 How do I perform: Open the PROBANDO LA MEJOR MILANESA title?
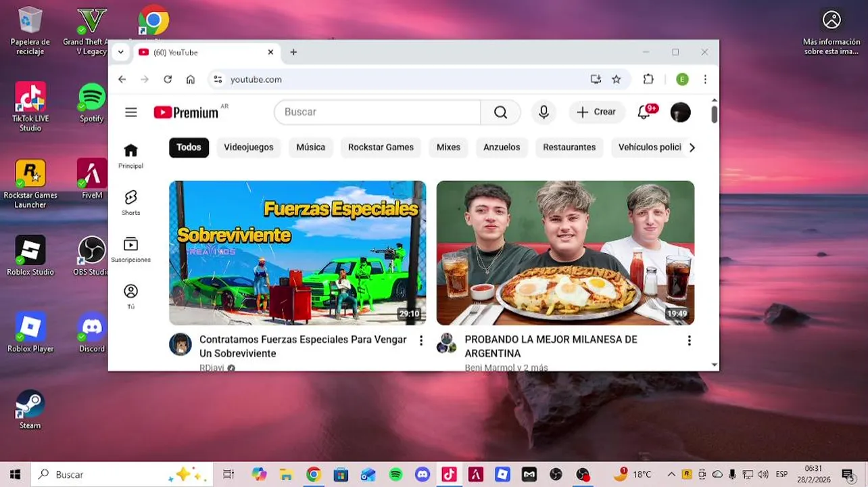[551, 346]
